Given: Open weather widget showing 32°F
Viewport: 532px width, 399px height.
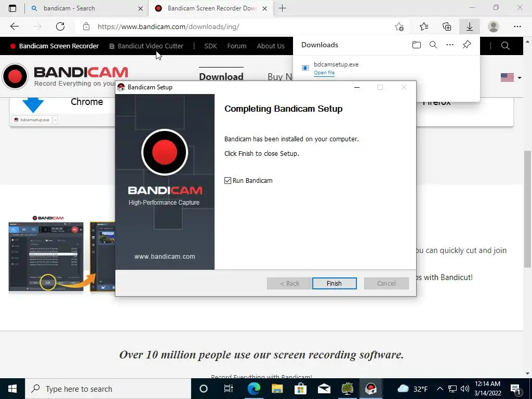Looking at the screenshot, I should pos(412,389).
